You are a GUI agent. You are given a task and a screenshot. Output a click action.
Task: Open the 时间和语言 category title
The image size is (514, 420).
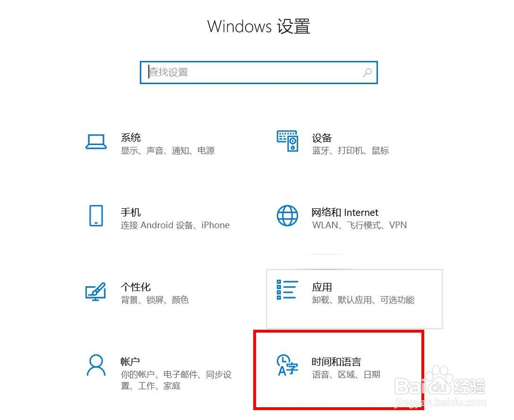point(336,361)
